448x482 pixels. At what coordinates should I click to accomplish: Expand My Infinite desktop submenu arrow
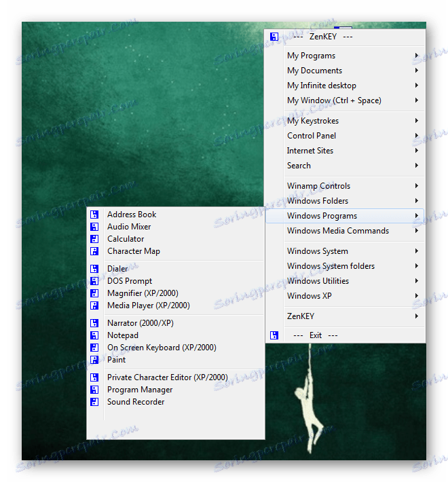click(x=417, y=86)
